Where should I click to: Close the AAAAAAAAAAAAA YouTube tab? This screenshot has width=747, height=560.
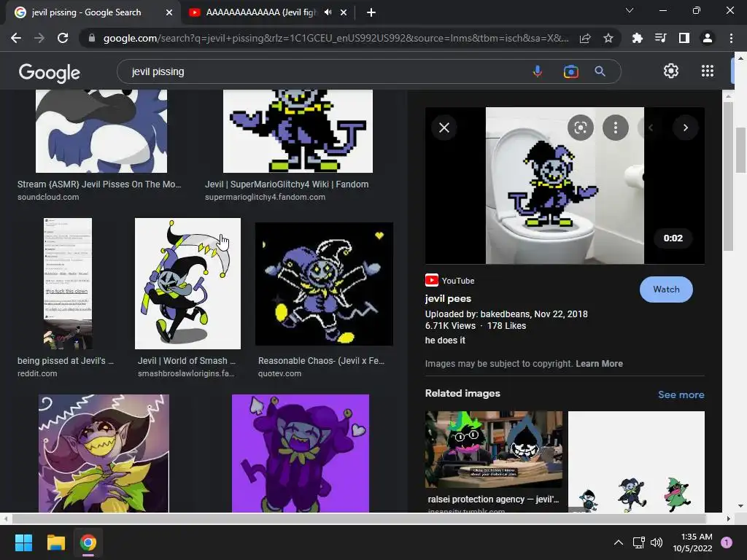pos(344,12)
